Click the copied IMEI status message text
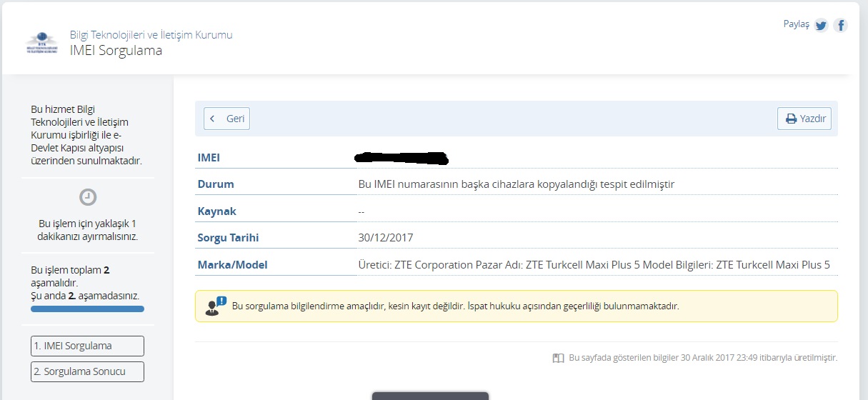 tap(517, 184)
